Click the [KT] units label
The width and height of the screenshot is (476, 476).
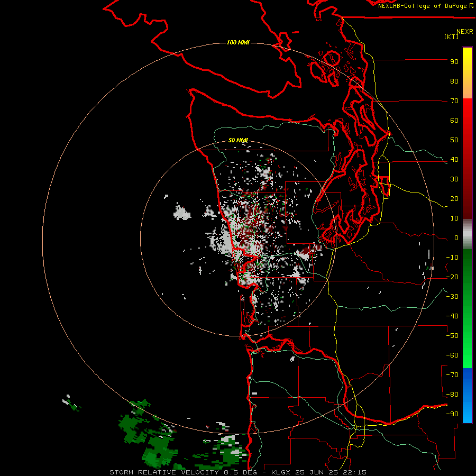452,36
